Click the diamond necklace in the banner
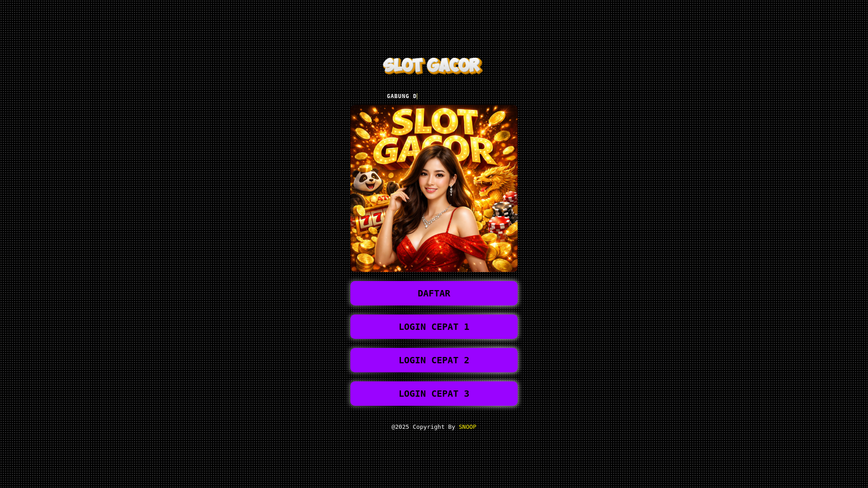The height and width of the screenshot is (488, 868). click(435, 218)
